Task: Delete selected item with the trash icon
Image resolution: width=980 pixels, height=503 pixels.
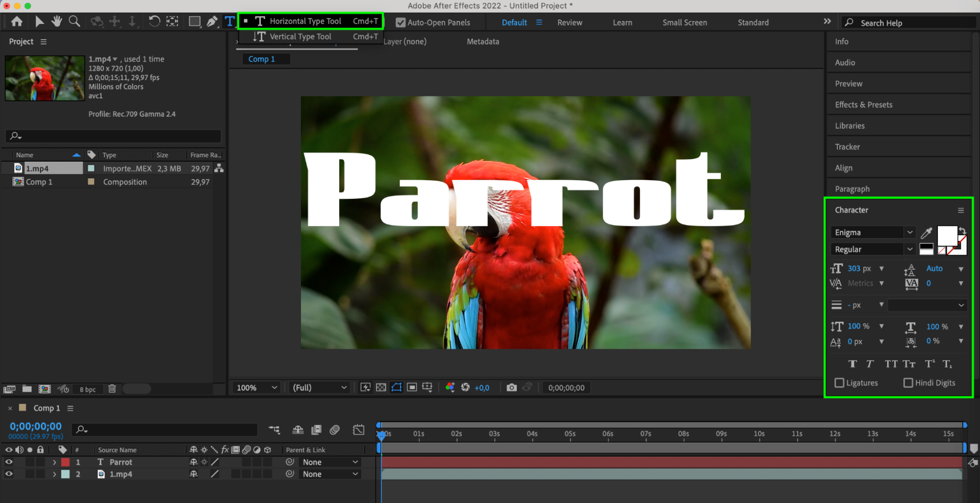Action: pos(112,389)
